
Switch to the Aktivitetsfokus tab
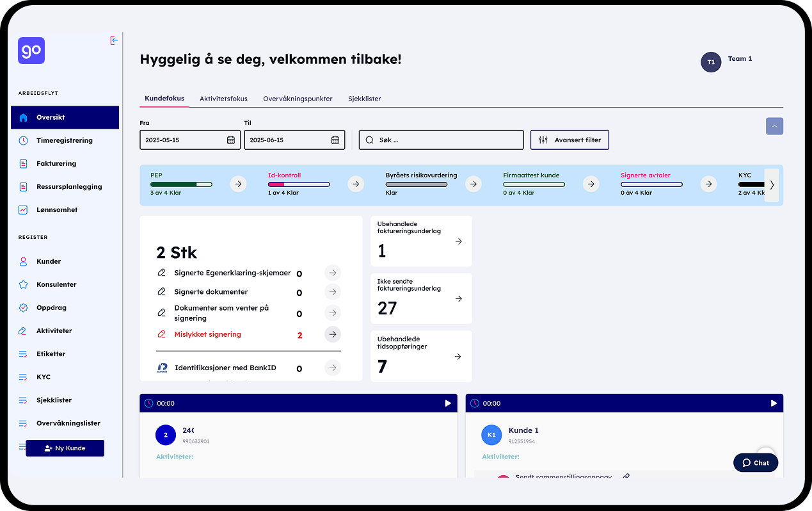[223, 99]
